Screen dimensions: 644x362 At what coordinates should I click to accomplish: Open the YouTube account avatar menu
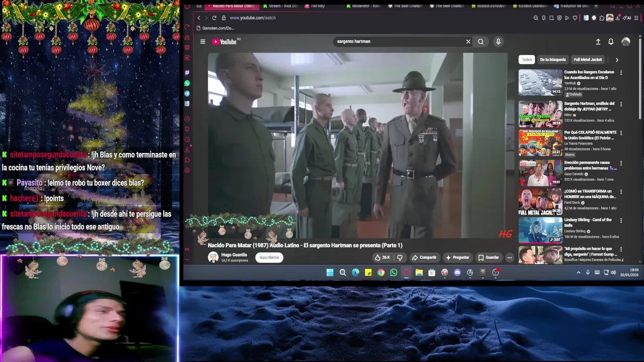tap(626, 42)
